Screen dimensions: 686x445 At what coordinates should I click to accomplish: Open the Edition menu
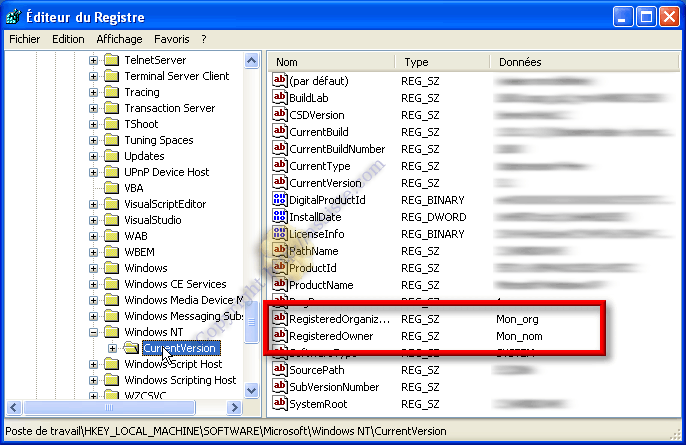(x=68, y=39)
